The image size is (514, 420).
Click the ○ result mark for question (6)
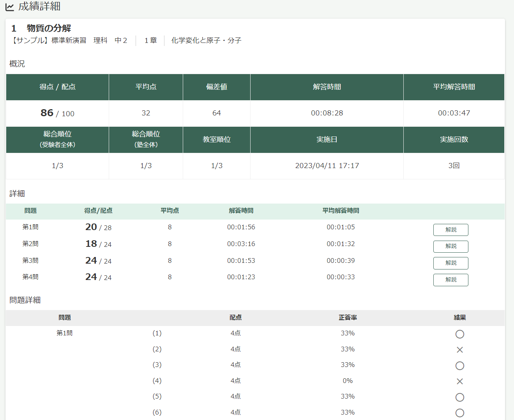459,413
